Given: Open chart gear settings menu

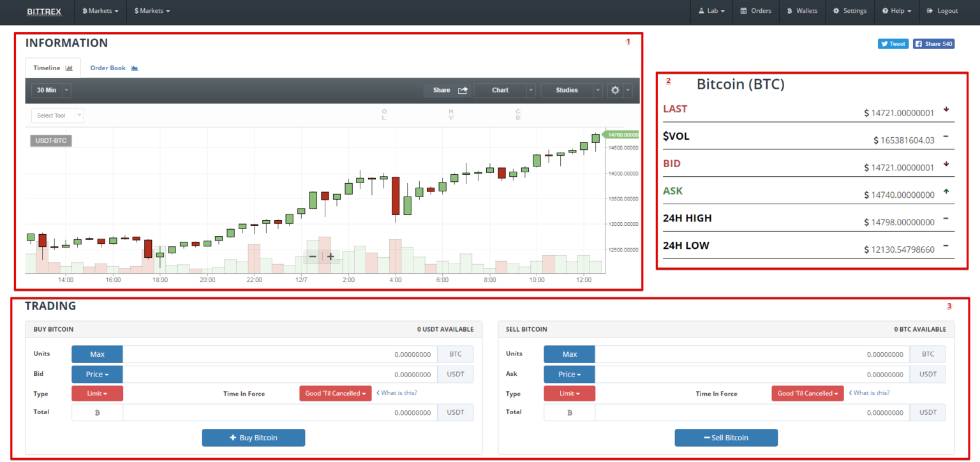Looking at the screenshot, I should coord(619,91).
